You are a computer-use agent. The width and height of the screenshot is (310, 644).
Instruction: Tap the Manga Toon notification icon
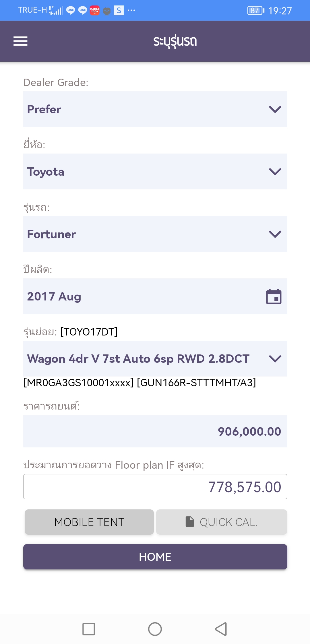tap(95, 11)
